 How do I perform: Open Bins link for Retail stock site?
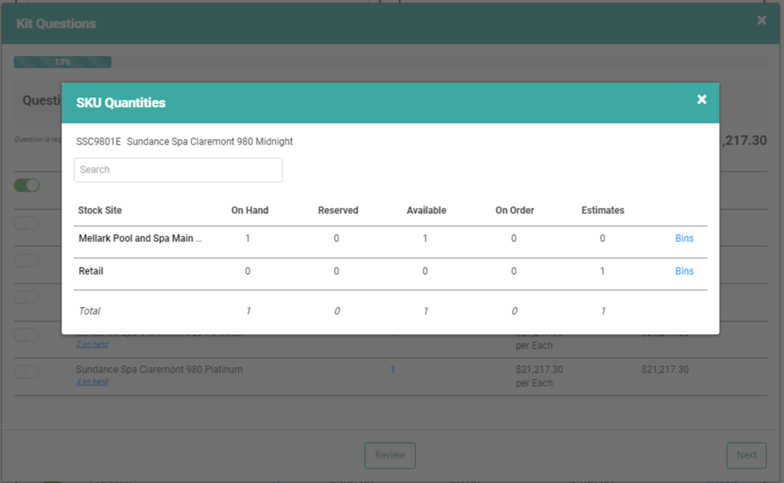tap(684, 271)
